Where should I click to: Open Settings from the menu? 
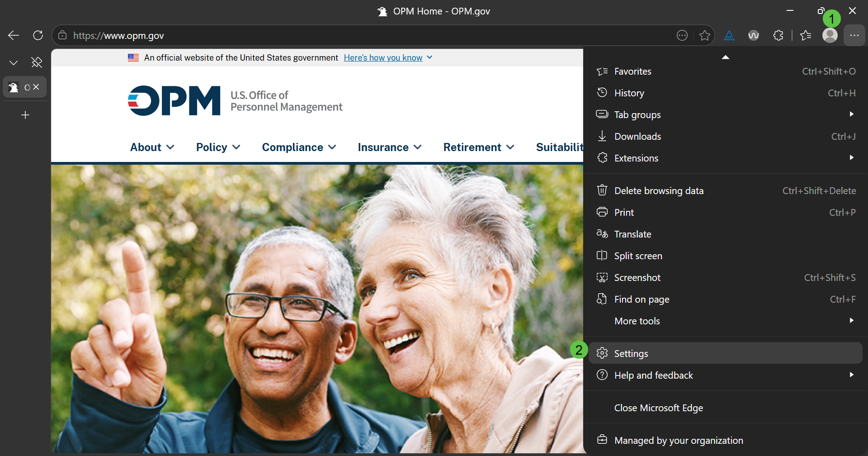(726, 353)
